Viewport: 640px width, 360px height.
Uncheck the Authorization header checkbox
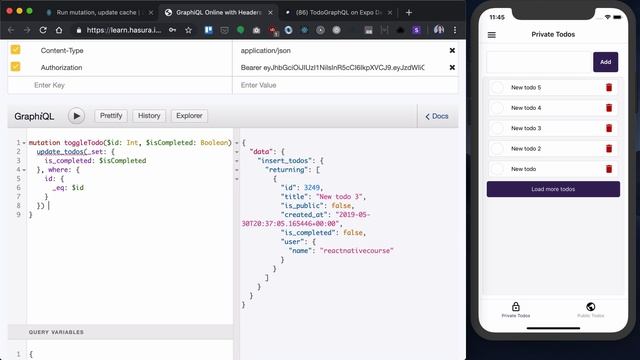(16, 67)
